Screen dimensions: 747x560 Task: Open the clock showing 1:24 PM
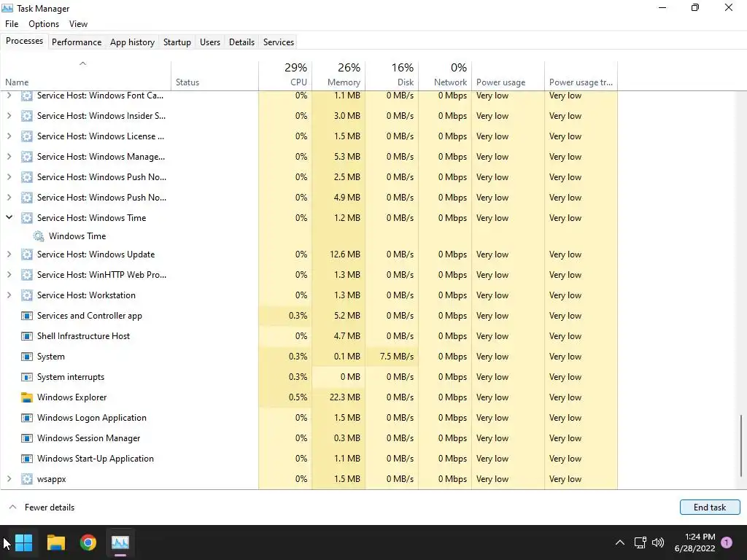(694, 542)
